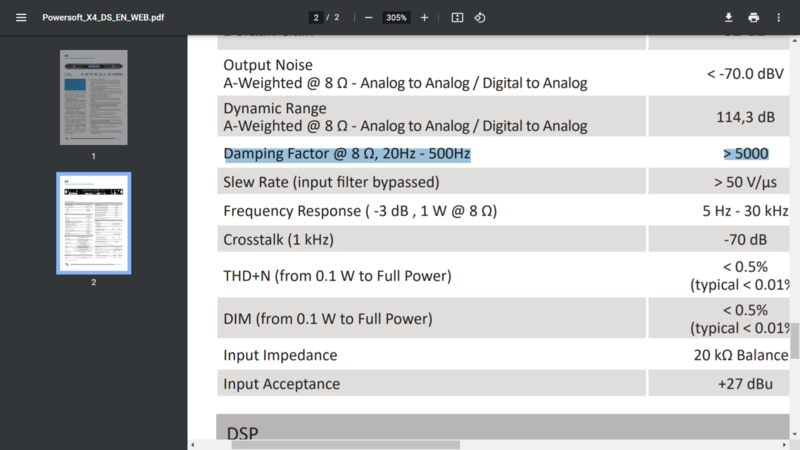Click the fit to page icon
800x450 pixels.
pos(457,18)
